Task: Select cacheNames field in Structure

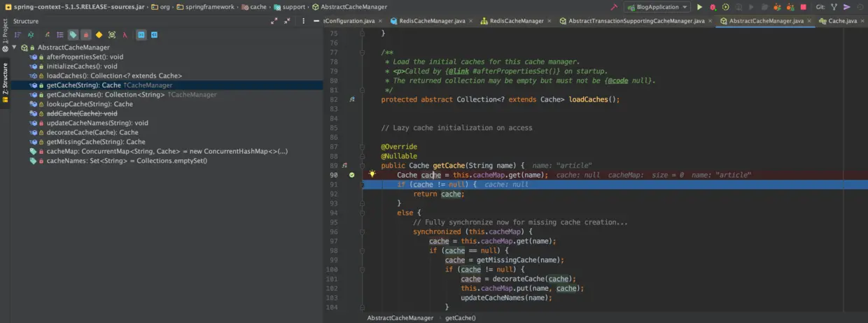Action: pyautogui.click(x=127, y=161)
